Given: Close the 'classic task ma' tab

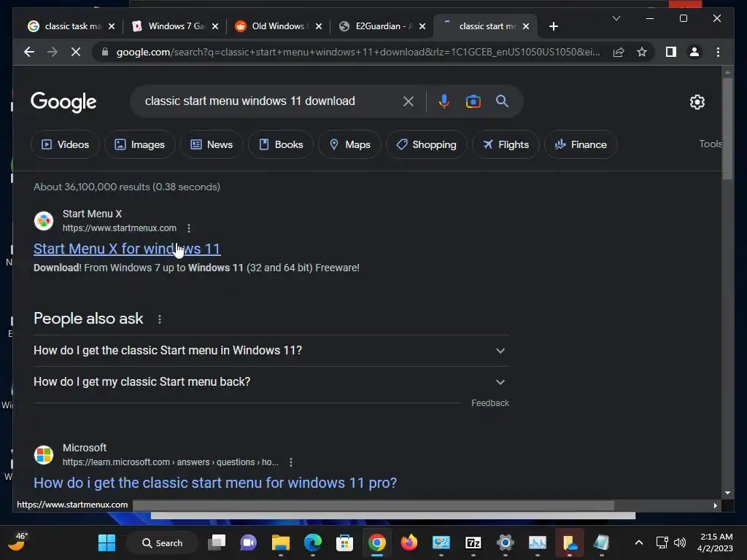Looking at the screenshot, I should pos(112,26).
